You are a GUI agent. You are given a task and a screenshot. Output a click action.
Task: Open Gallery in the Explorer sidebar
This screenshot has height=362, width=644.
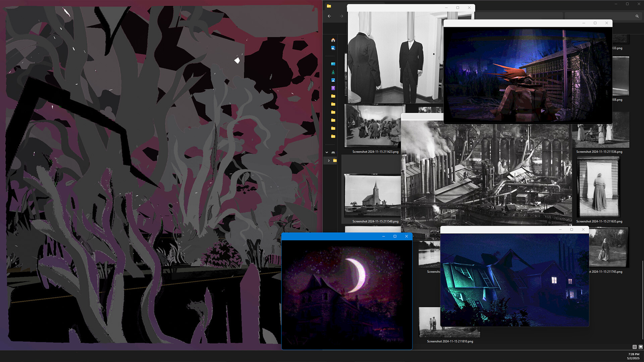point(332,48)
